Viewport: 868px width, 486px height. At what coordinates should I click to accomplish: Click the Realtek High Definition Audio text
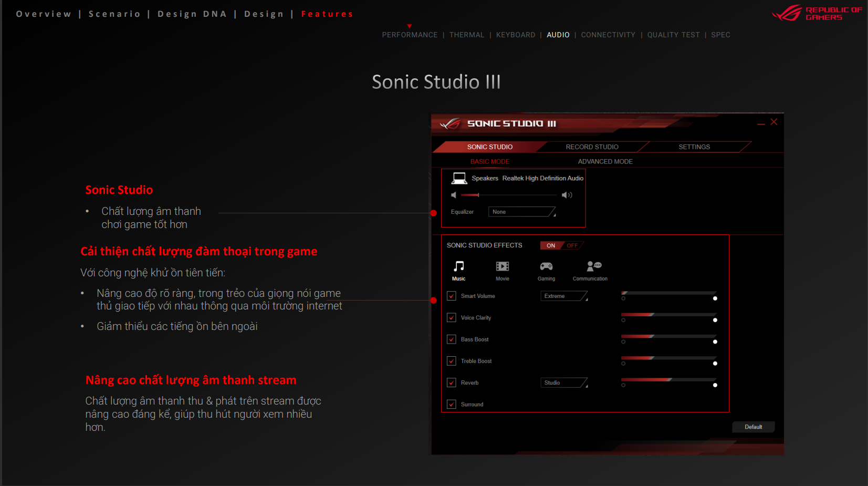click(542, 179)
